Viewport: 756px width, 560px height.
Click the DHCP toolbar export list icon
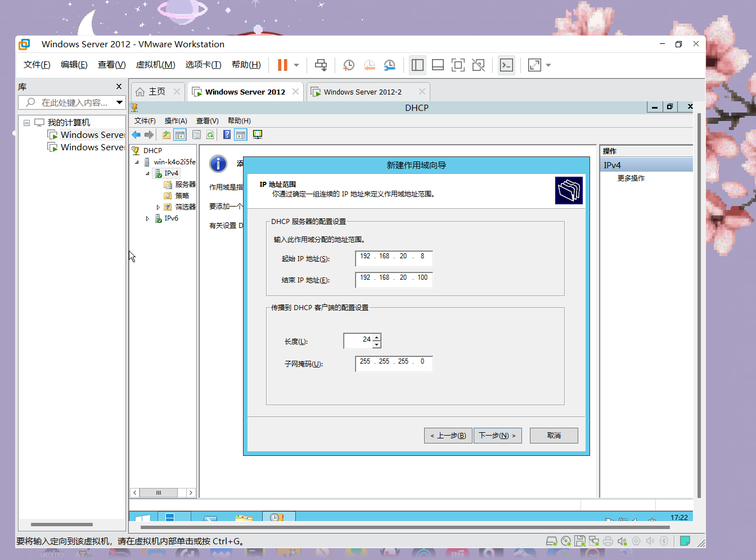click(196, 135)
